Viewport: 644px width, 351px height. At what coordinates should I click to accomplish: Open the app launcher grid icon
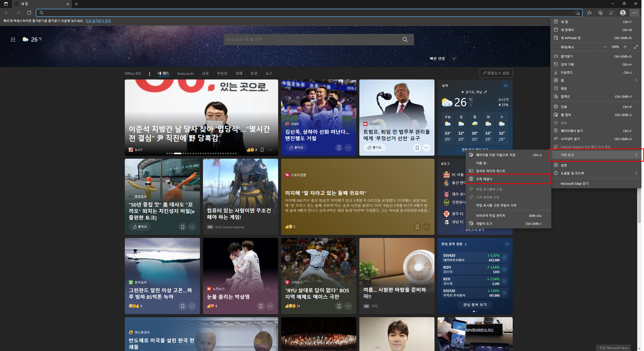pos(13,40)
